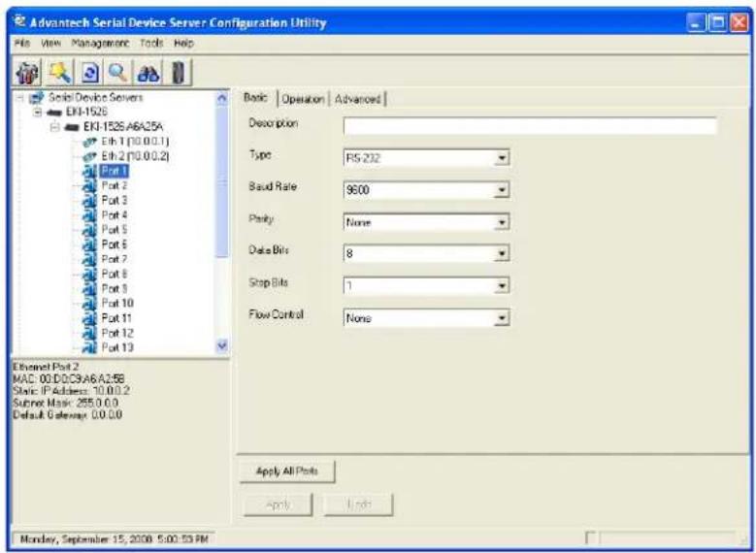Switch to the Basic tab
This screenshot has width=756, height=553.
click(255, 98)
